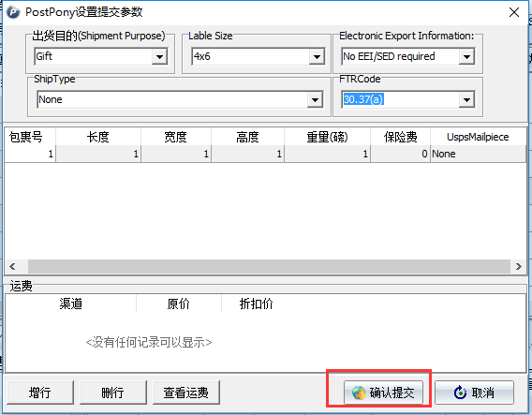Image resolution: width=532 pixels, height=415 pixels.
Task: Click the 长度 column header
Action: click(x=98, y=137)
